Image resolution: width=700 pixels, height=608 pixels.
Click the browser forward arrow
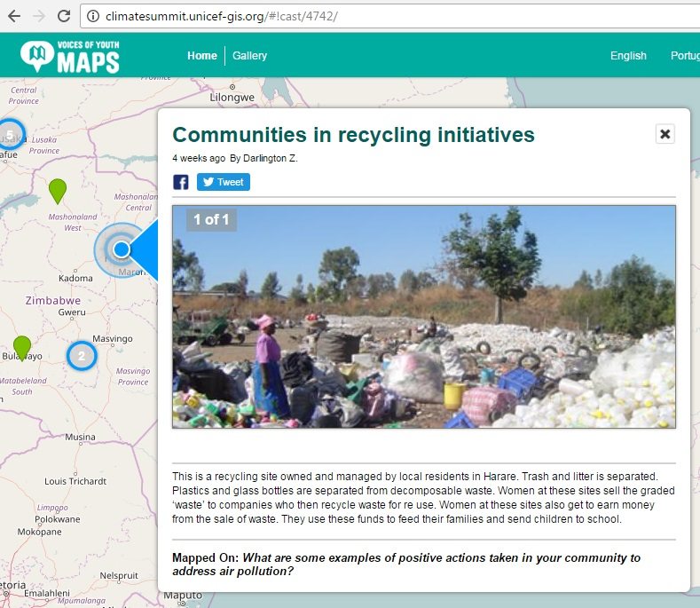coord(38,16)
